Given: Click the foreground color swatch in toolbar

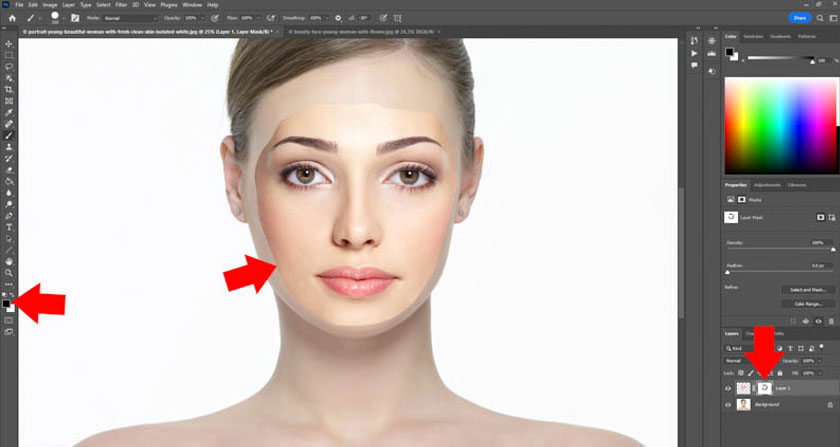Looking at the screenshot, I should (x=6, y=302).
